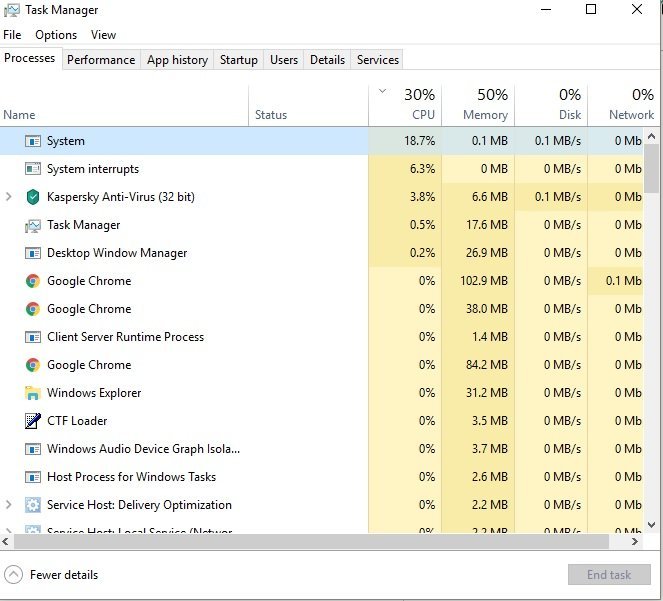Switch to the Performance tab
The height and width of the screenshot is (601, 663).
point(101,60)
